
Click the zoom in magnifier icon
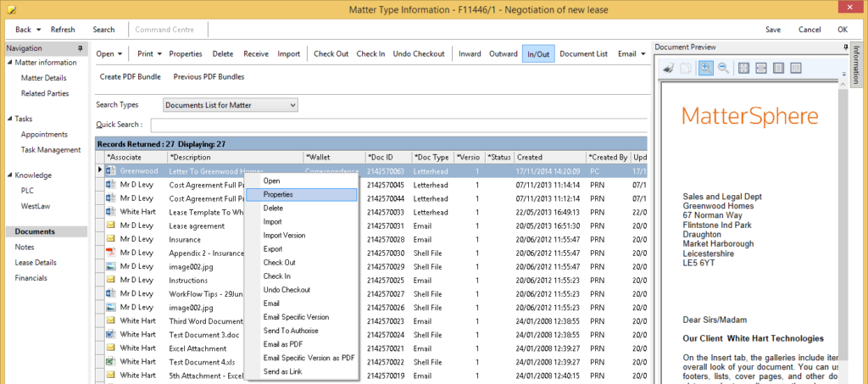point(705,68)
